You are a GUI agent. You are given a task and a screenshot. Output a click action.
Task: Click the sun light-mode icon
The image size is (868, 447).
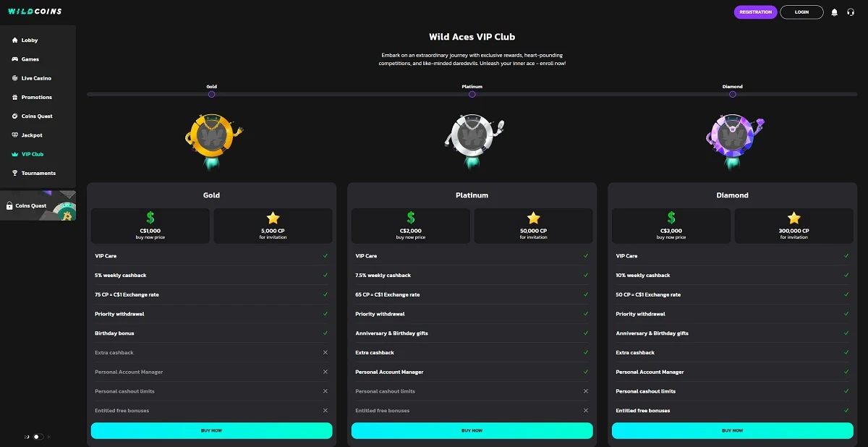tap(49, 437)
